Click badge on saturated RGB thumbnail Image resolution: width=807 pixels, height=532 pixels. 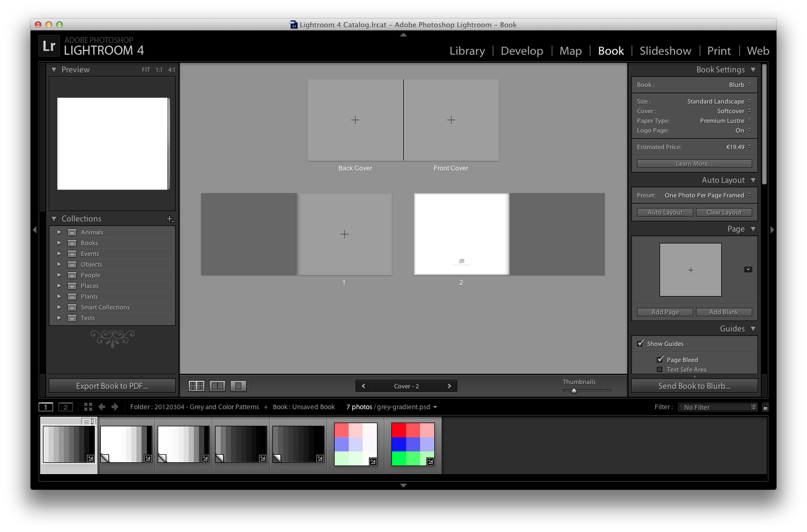coord(431,462)
